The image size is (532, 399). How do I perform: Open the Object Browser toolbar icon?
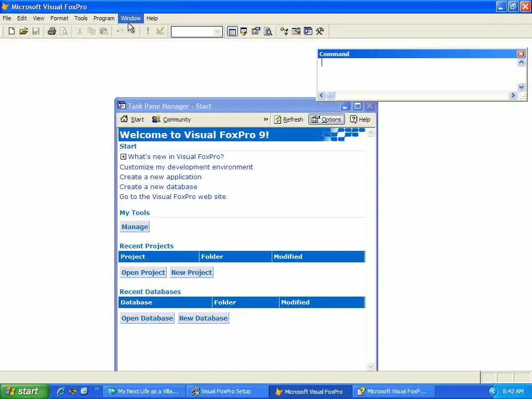coord(296,32)
